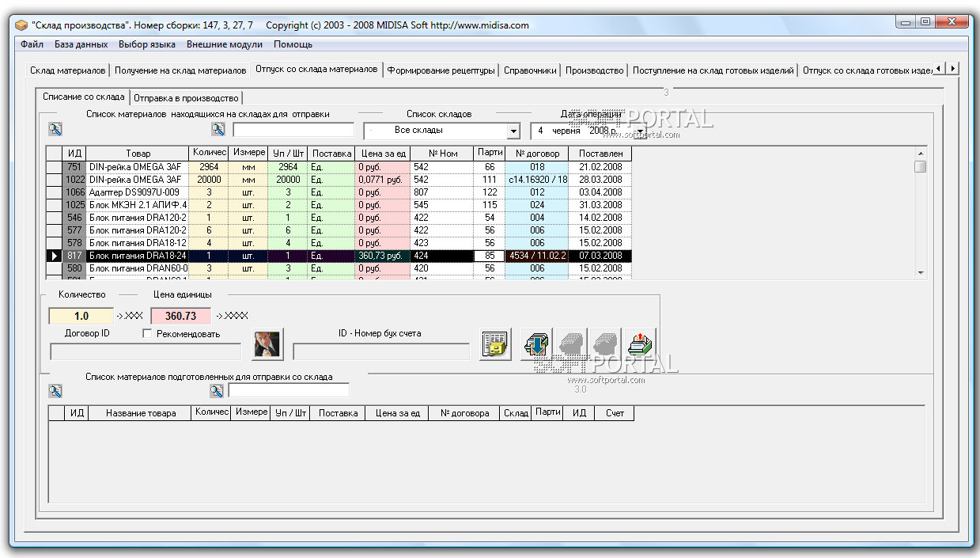This screenshot has height=558, width=980.
Task: Open the Внешние модули menu
Action: pyautogui.click(x=225, y=44)
